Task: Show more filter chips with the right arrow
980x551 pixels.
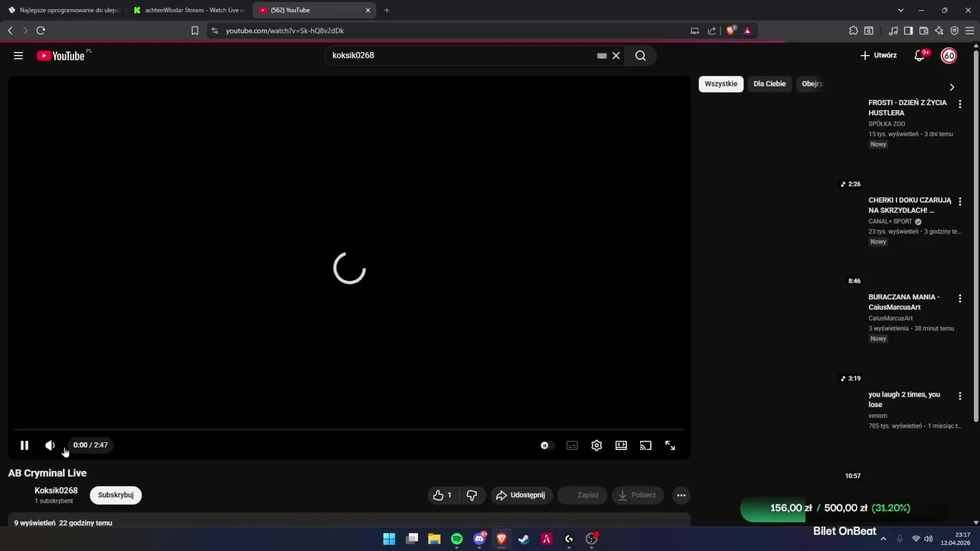Action: click(952, 87)
